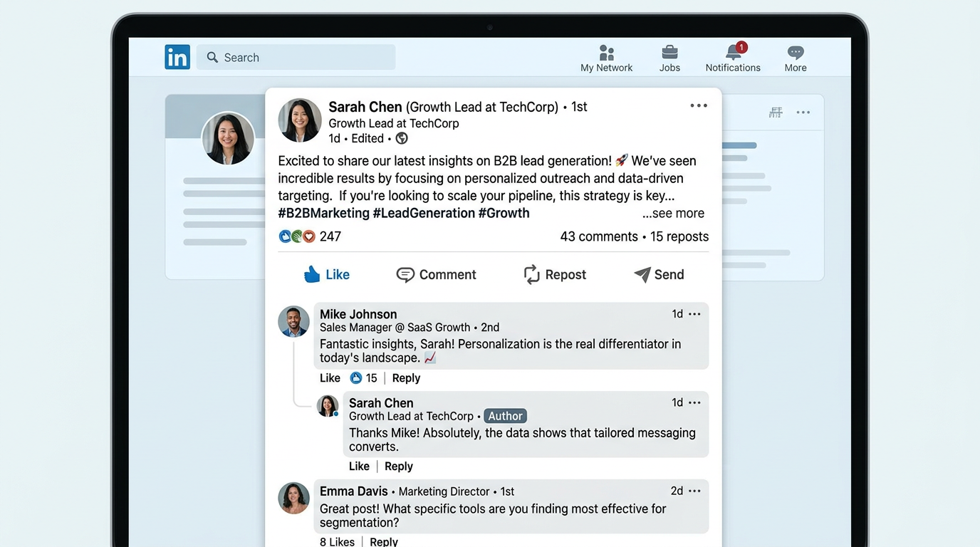Open the 43 comments link
The width and height of the screenshot is (980, 547).
(x=599, y=236)
